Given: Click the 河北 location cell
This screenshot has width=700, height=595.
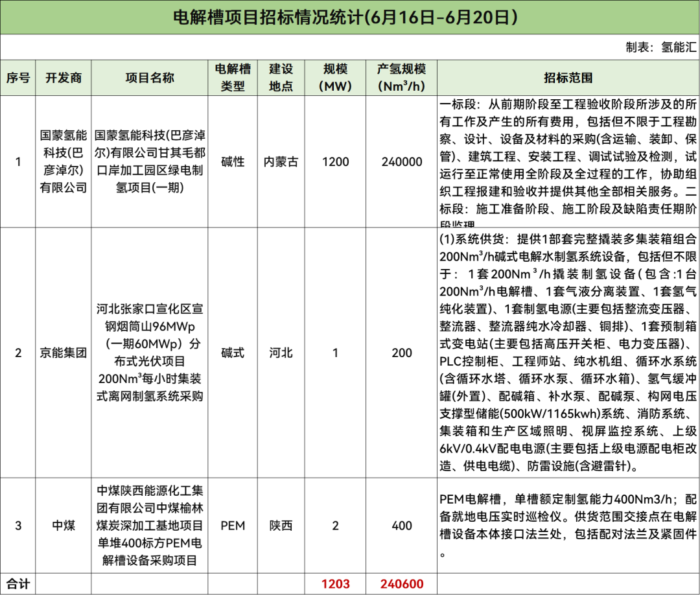Looking at the screenshot, I should click(x=281, y=353).
